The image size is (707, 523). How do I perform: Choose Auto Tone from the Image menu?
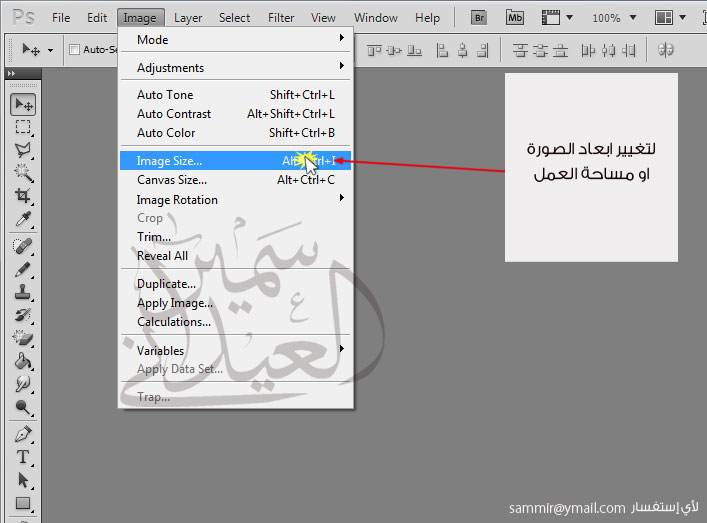[x=236, y=95]
